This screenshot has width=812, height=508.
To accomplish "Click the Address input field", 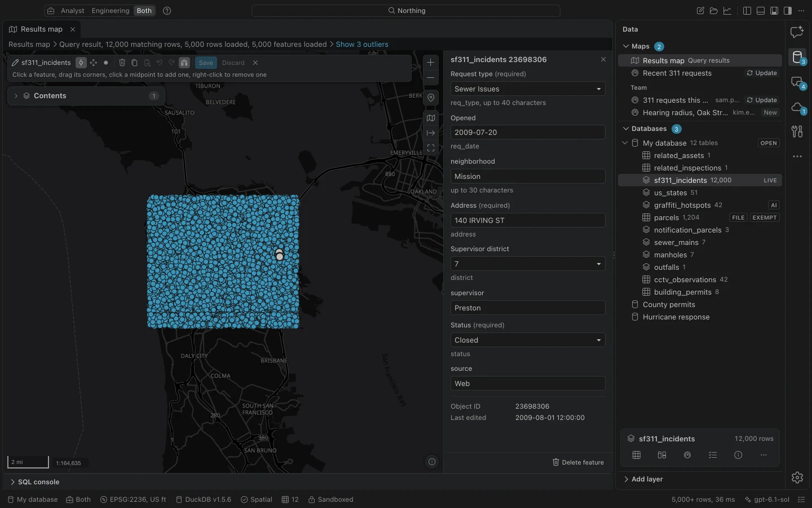I will tap(528, 221).
